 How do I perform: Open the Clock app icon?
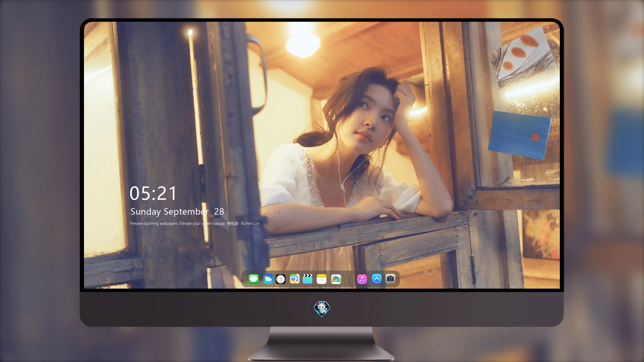coord(281,279)
